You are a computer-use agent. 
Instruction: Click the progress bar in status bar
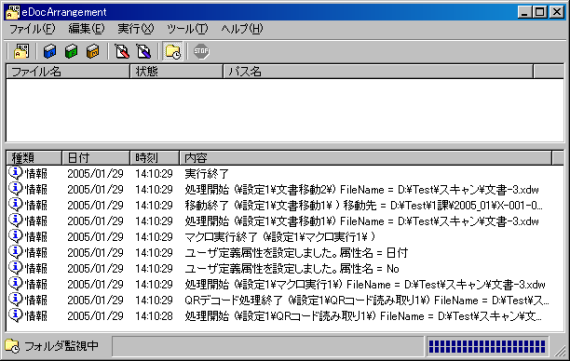click(x=487, y=346)
